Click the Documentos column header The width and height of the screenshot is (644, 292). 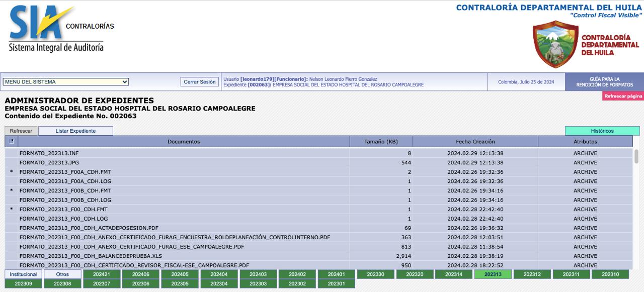184,142
